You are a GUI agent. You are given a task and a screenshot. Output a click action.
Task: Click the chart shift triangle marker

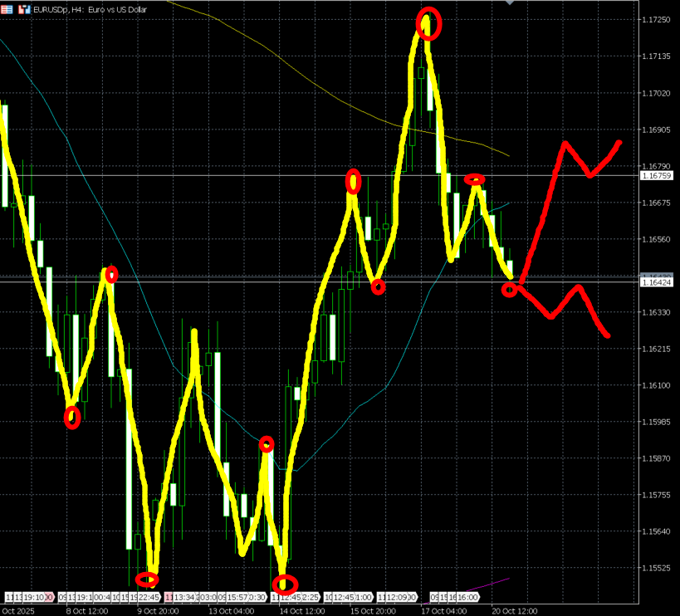510,3
